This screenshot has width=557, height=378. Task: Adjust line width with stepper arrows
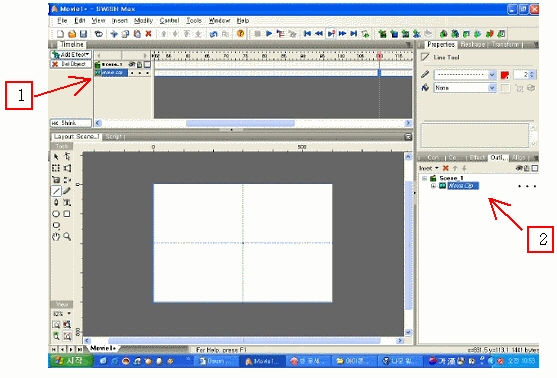[532, 75]
